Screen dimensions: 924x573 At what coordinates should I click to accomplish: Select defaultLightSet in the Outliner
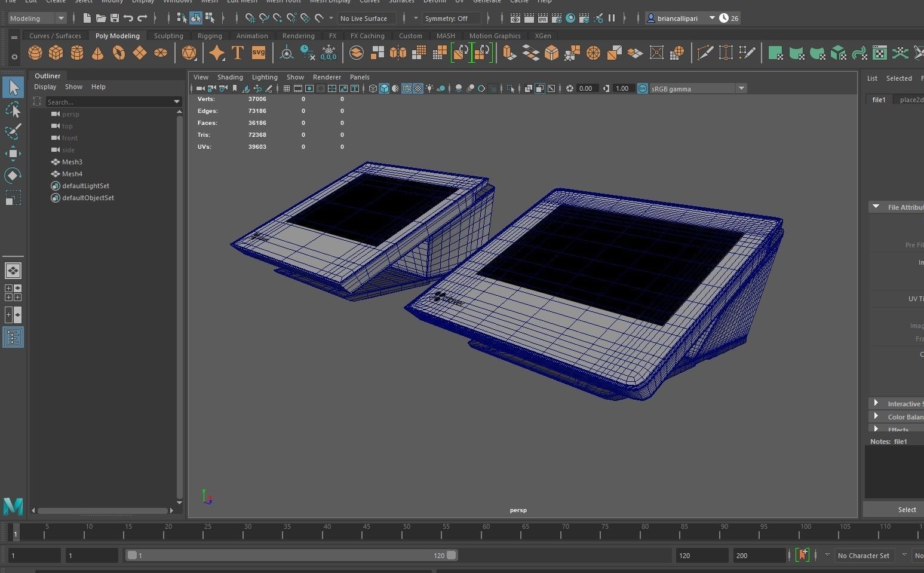coord(85,186)
